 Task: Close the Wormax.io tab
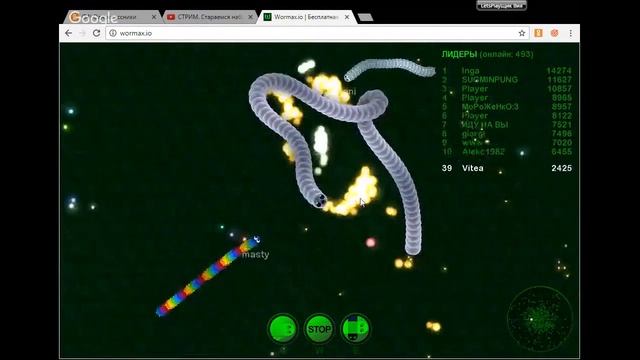coord(347,17)
